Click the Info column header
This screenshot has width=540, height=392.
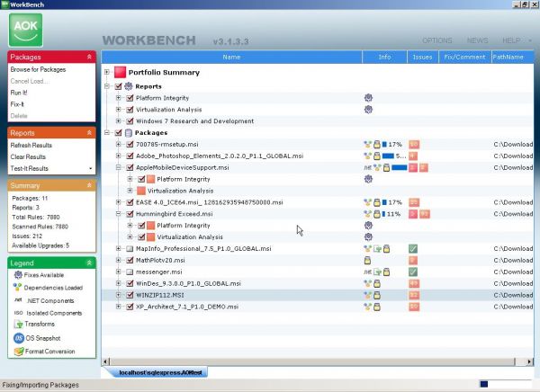point(384,58)
